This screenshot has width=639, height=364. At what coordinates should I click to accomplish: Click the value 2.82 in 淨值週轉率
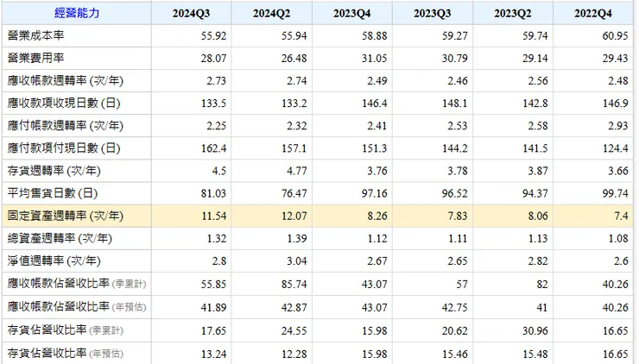[x=538, y=261]
